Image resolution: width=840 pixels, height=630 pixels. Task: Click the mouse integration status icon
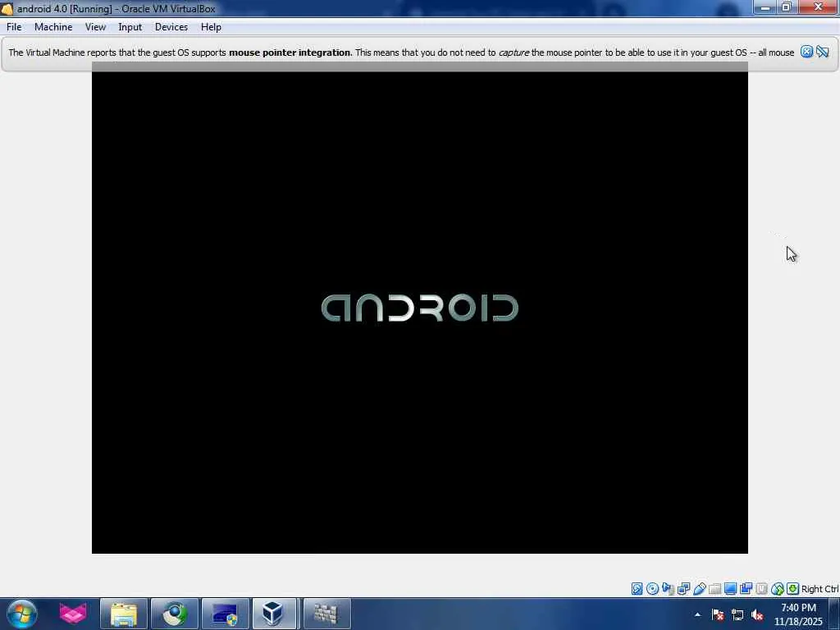pos(778,589)
